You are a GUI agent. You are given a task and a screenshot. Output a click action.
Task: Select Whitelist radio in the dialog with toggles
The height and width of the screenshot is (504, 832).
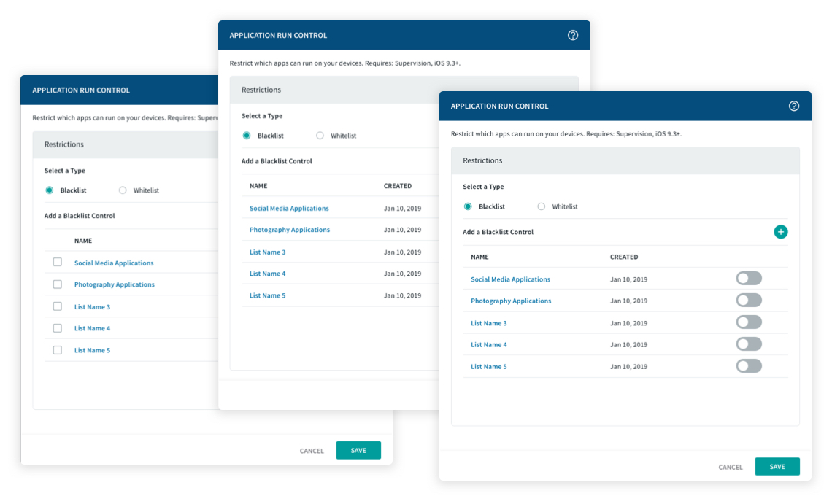(542, 206)
